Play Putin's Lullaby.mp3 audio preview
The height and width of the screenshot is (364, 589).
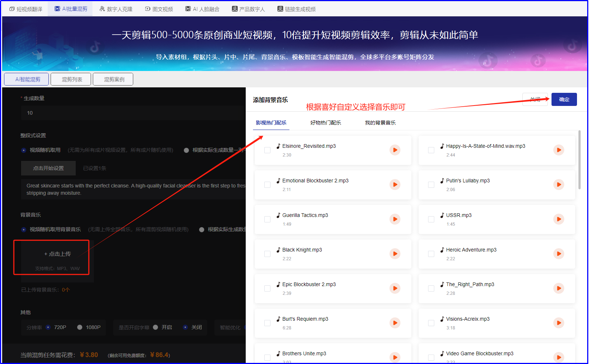click(558, 185)
